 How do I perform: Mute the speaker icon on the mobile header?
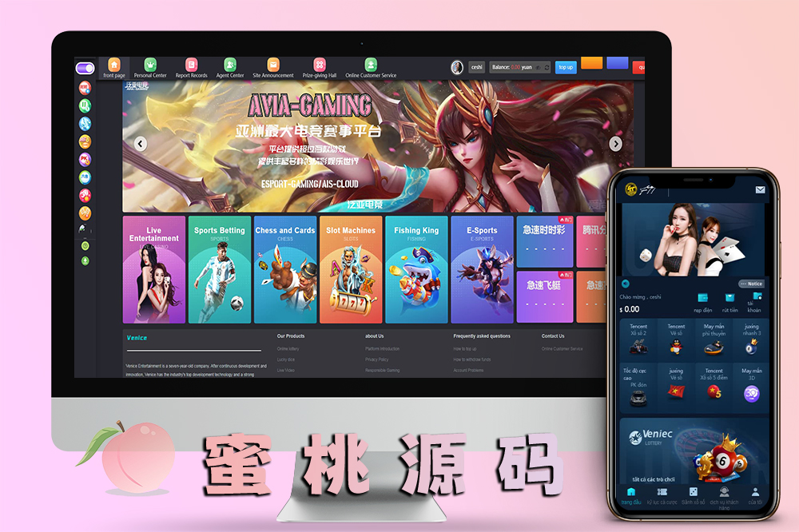626,284
